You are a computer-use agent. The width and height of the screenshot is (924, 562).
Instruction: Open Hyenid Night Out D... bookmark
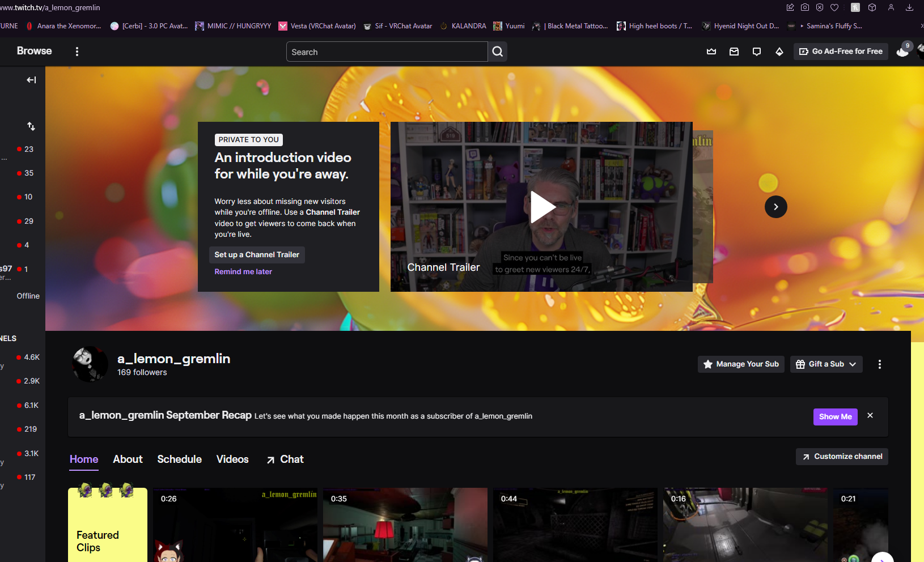point(740,26)
